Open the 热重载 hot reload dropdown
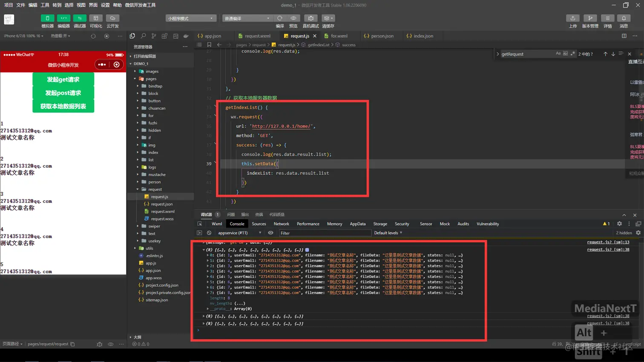644x362 pixels. tap(60, 36)
